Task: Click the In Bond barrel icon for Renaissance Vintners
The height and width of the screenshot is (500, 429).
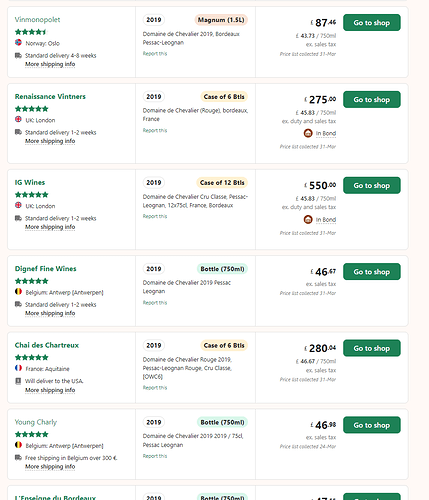Action: pos(308,133)
